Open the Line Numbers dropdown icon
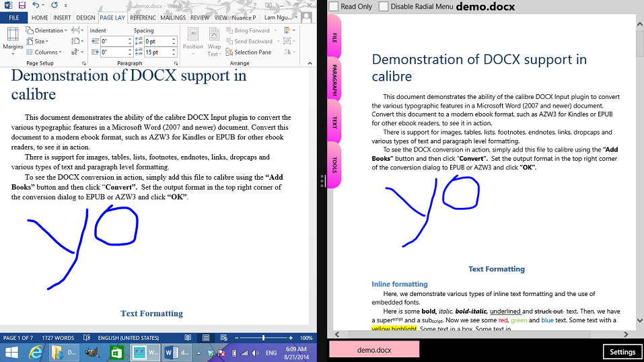Image resolution: width=644 pixels, height=362 pixels. click(x=77, y=41)
